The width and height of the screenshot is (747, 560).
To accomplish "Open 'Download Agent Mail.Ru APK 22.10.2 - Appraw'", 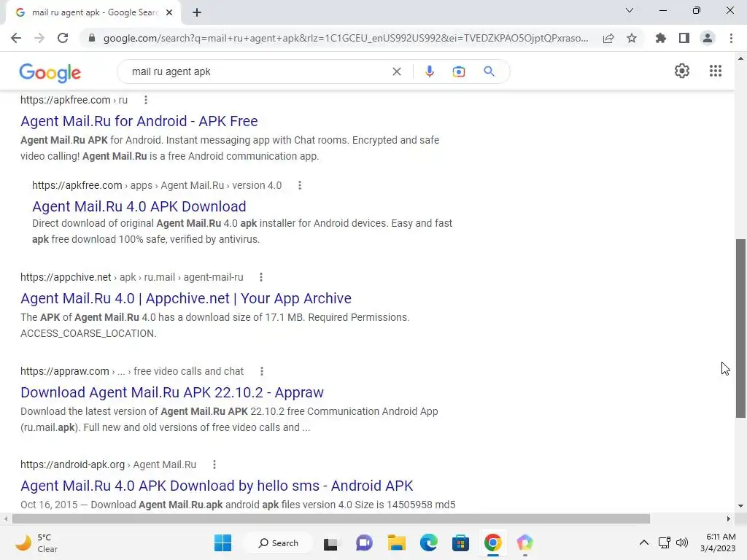I will coord(172,392).
